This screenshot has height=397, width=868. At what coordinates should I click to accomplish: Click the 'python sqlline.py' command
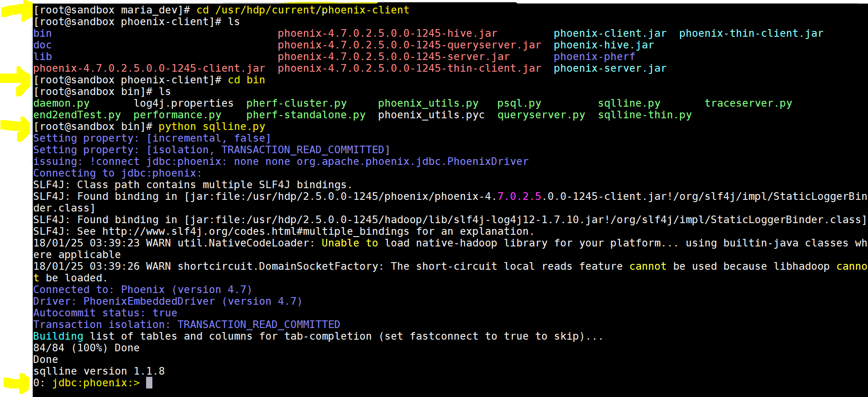pos(212,127)
